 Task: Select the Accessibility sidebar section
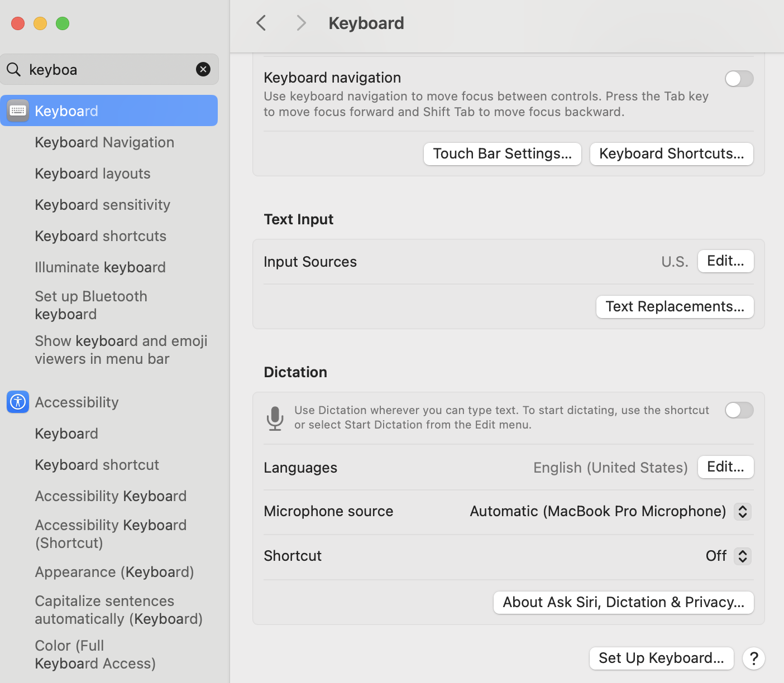(77, 402)
